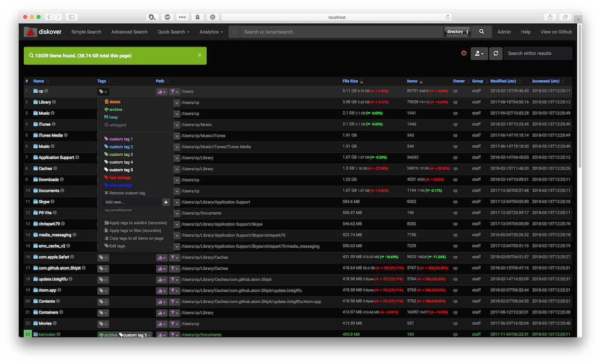Click the magnifier search button in navbar

click(481, 32)
